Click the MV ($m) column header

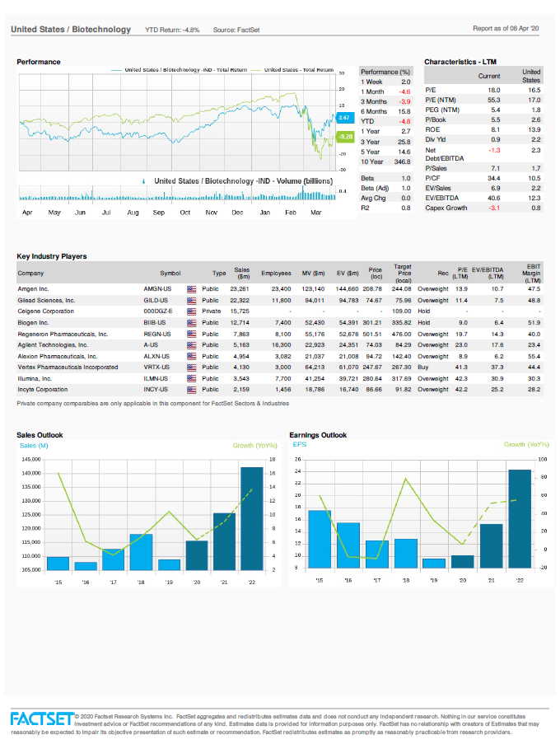[313, 274]
